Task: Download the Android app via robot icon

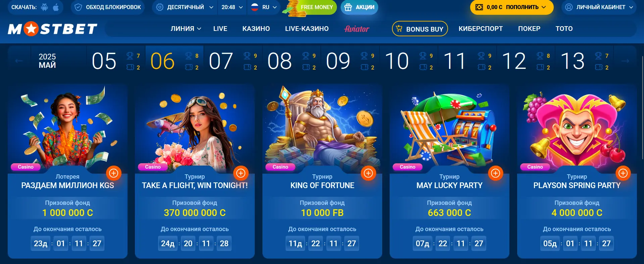Action: click(x=44, y=7)
